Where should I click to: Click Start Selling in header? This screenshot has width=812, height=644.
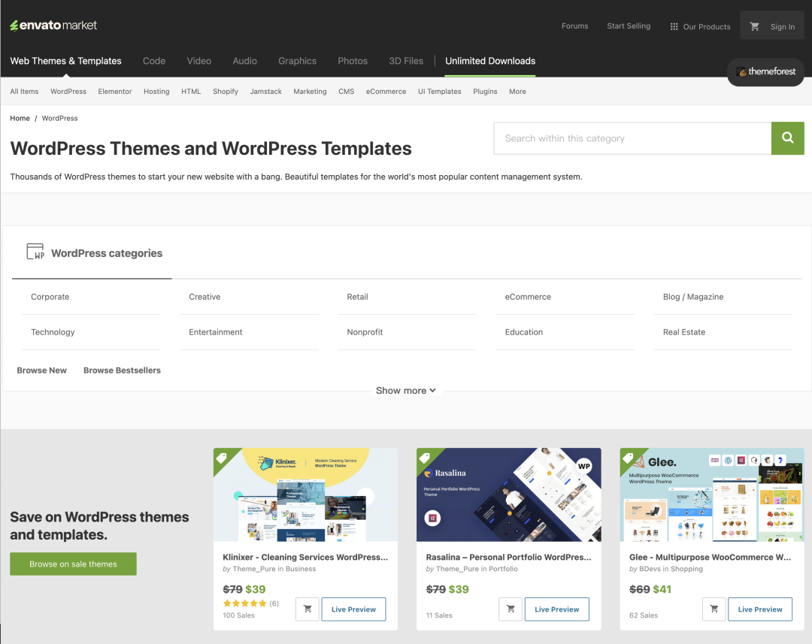pos(629,26)
